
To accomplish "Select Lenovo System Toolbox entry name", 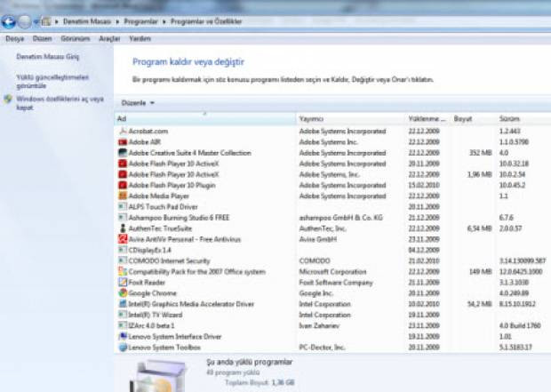I will [x=164, y=348].
